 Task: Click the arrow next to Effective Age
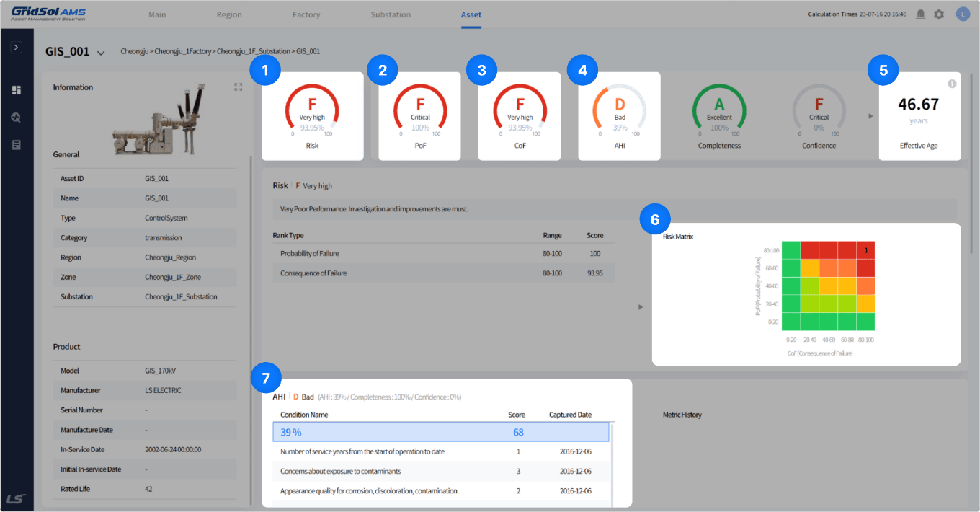coord(870,116)
